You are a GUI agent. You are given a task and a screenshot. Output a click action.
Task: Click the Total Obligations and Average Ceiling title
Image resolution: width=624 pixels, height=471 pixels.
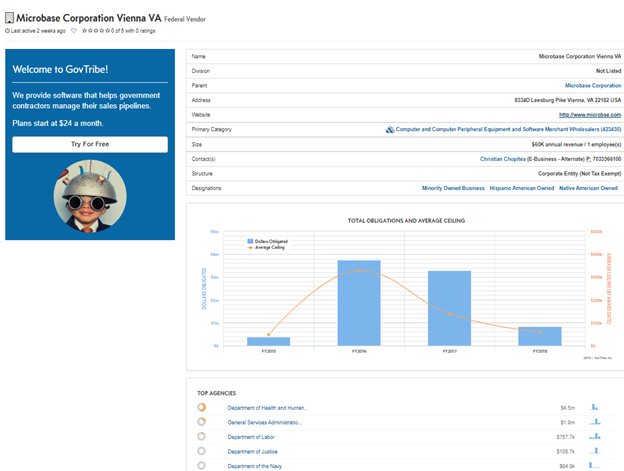tap(406, 221)
